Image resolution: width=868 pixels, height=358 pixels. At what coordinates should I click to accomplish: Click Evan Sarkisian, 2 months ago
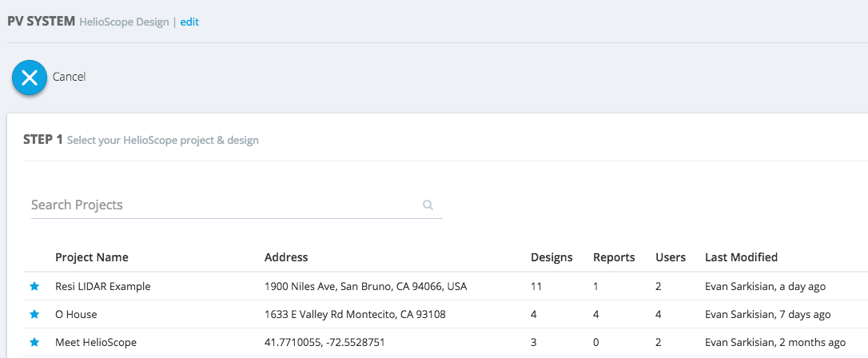click(x=775, y=343)
